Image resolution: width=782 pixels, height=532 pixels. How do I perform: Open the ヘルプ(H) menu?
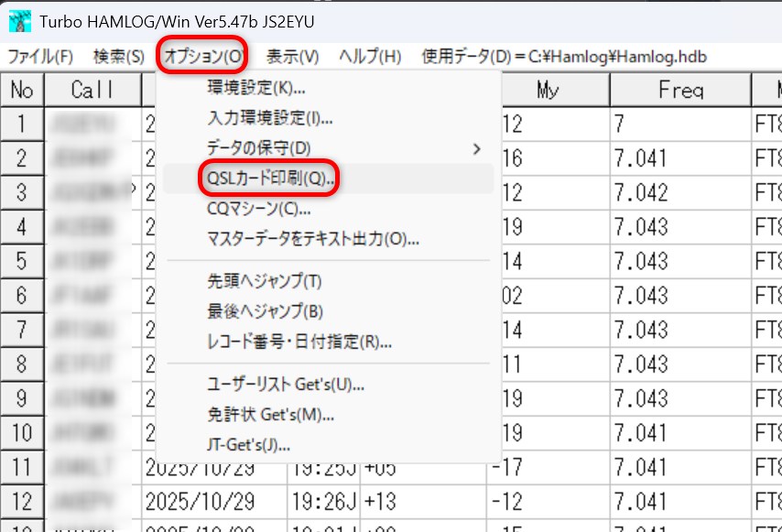click(369, 57)
